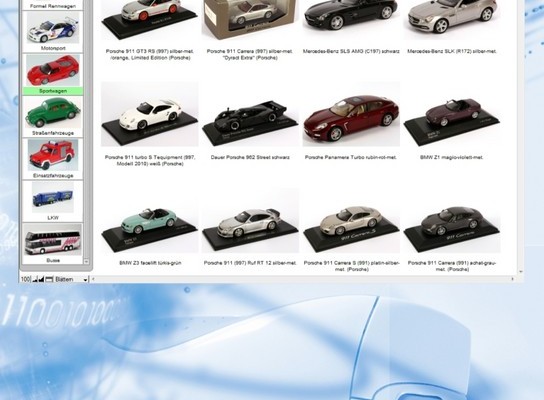
Task: Click the horizontal scrollbar left arrow
Action: click(93, 279)
